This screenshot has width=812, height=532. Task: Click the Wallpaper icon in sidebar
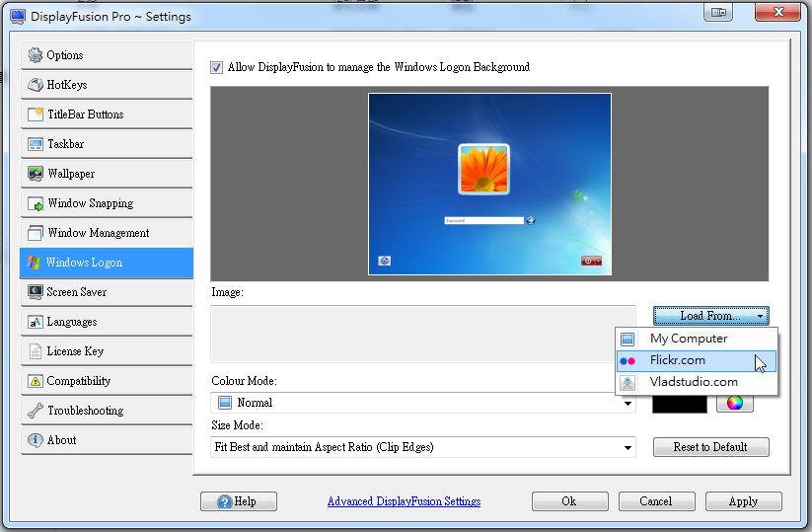(36, 174)
